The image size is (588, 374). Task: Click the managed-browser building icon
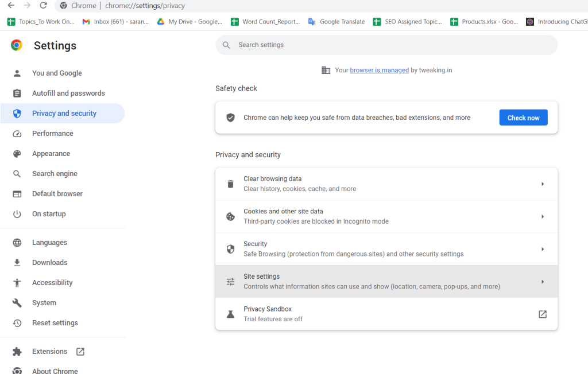click(326, 70)
